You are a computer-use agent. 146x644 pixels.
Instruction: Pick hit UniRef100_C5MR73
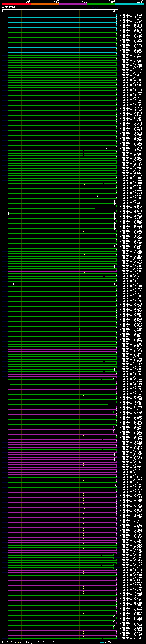point(131,208)
